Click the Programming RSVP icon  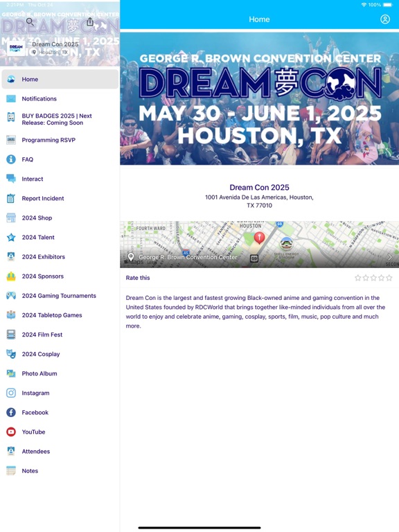tap(11, 140)
